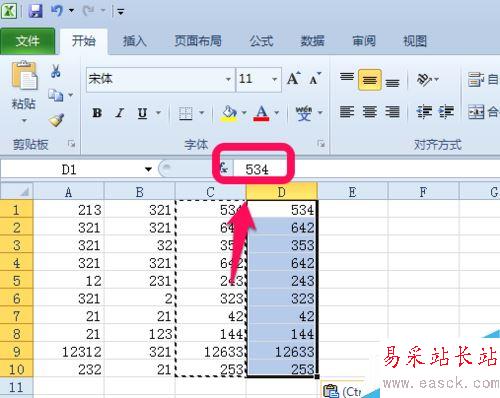Open the font group dialog launcher
The width and height of the screenshot is (500, 398).
click(x=321, y=144)
